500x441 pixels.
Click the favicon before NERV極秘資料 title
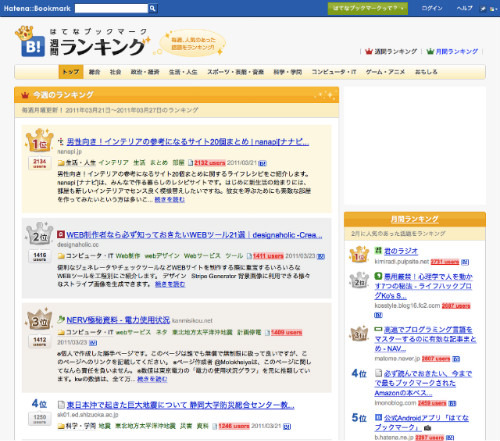pos(61,319)
